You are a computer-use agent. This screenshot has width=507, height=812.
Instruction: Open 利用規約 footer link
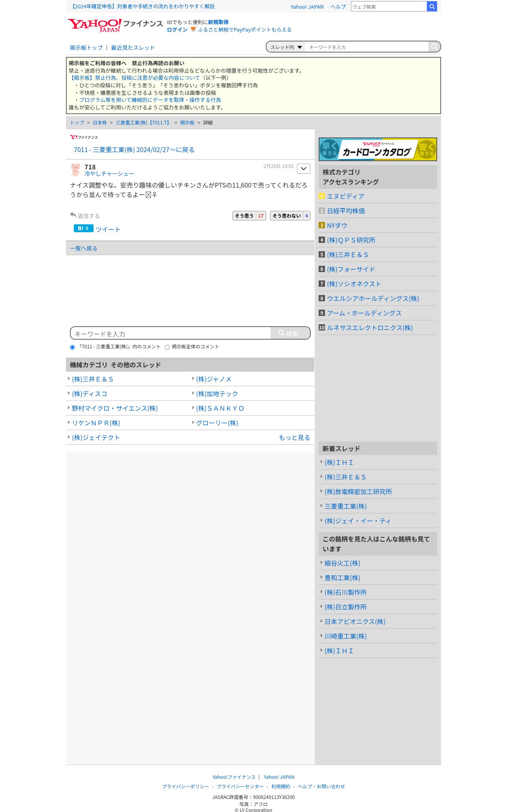[280, 786]
